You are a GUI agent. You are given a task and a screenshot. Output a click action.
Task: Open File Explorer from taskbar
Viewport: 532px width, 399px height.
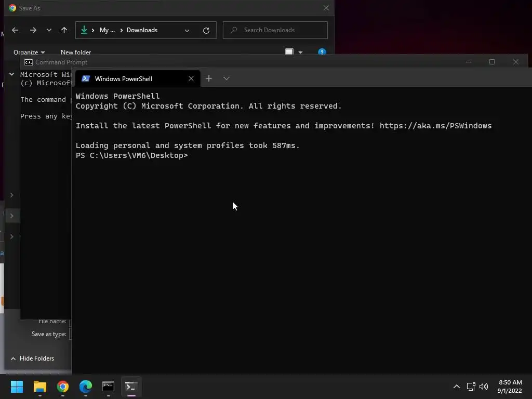point(39,387)
